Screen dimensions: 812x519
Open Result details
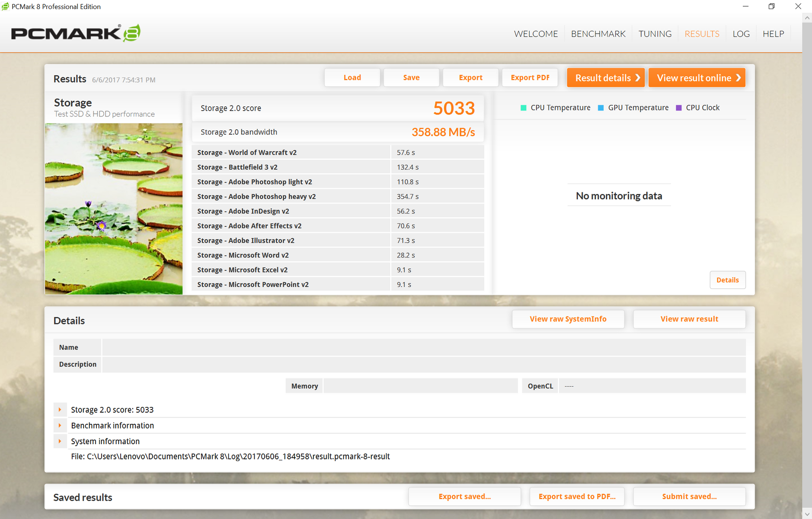point(606,78)
